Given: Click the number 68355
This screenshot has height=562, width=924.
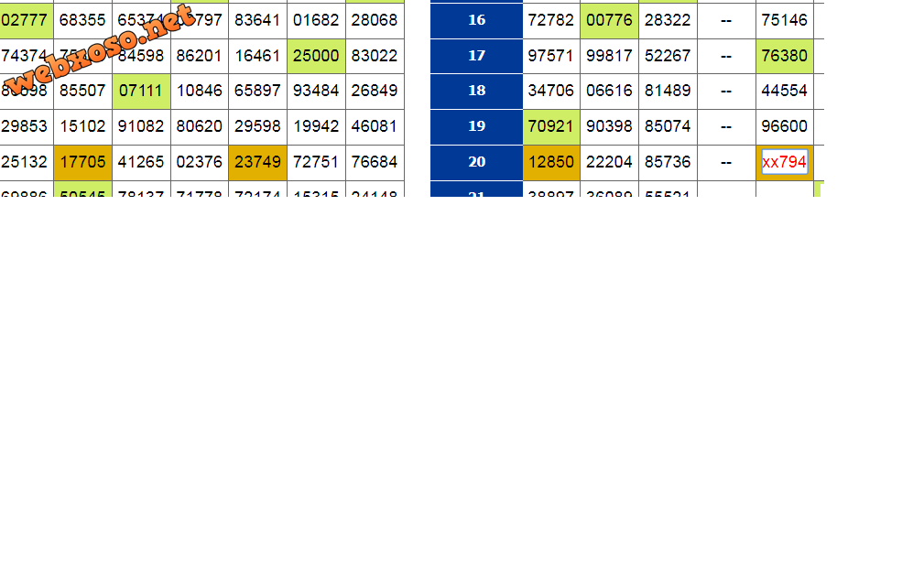Looking at the screenshot, I should click(x=82, y=21).
